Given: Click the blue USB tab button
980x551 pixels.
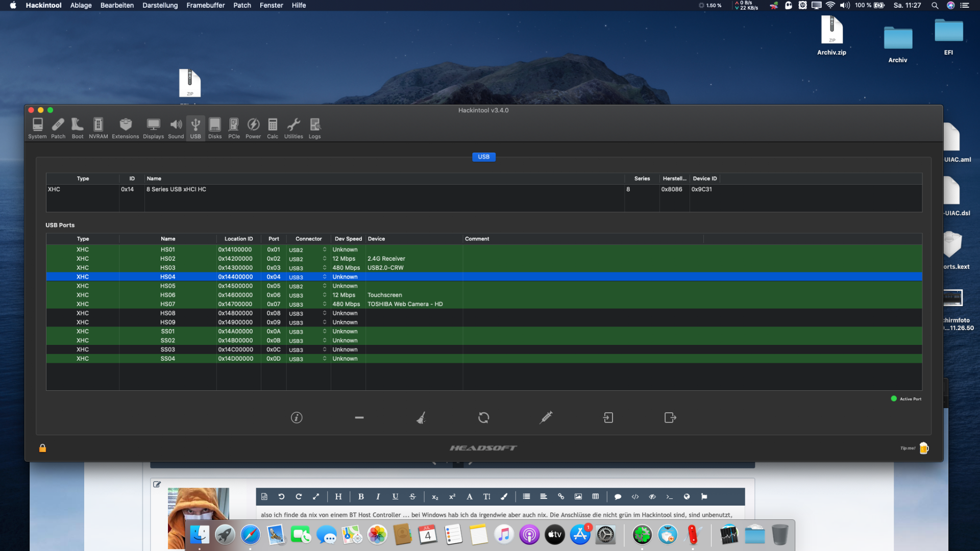Looking at the screenshot, I should 483,157.
